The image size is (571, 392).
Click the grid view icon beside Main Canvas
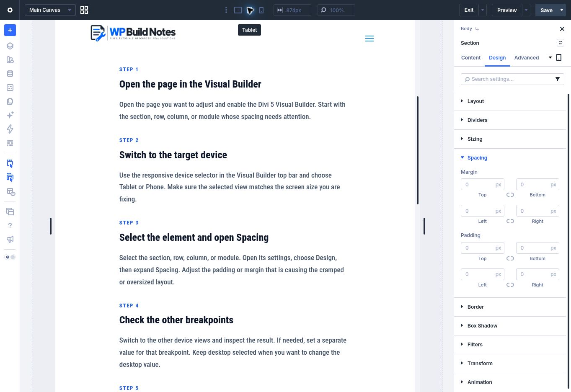tap(84, 10)
